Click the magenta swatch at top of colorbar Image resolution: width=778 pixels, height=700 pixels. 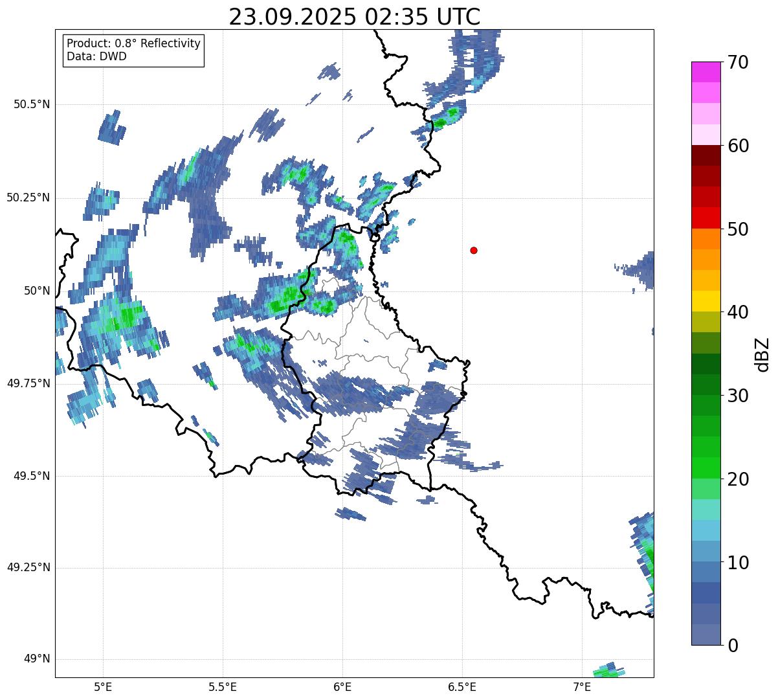706,72
